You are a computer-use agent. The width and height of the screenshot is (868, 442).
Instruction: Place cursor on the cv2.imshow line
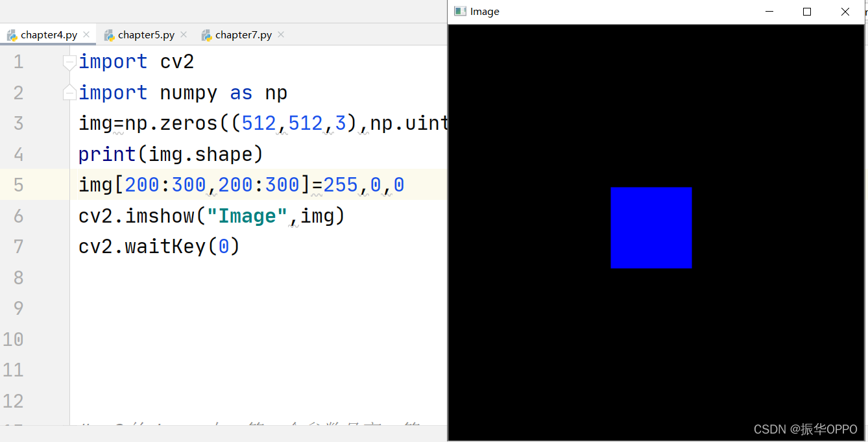tap(211, 215)
